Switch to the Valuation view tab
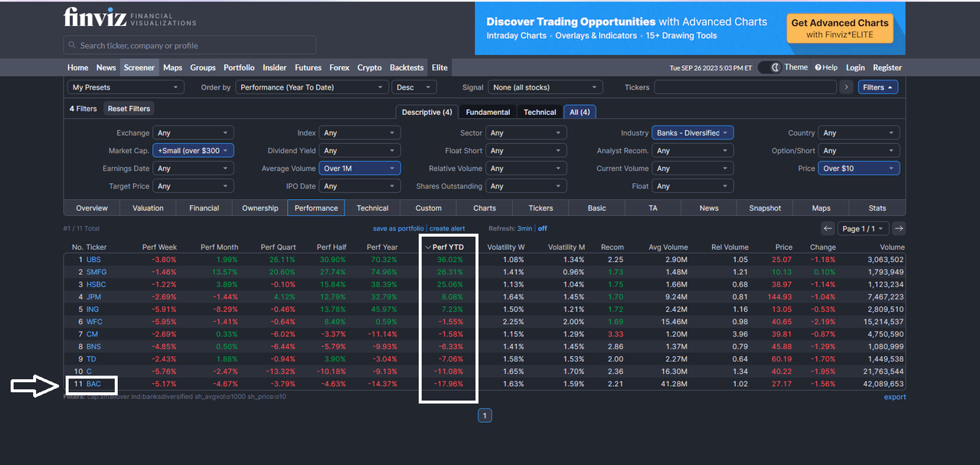 (148, 208)
